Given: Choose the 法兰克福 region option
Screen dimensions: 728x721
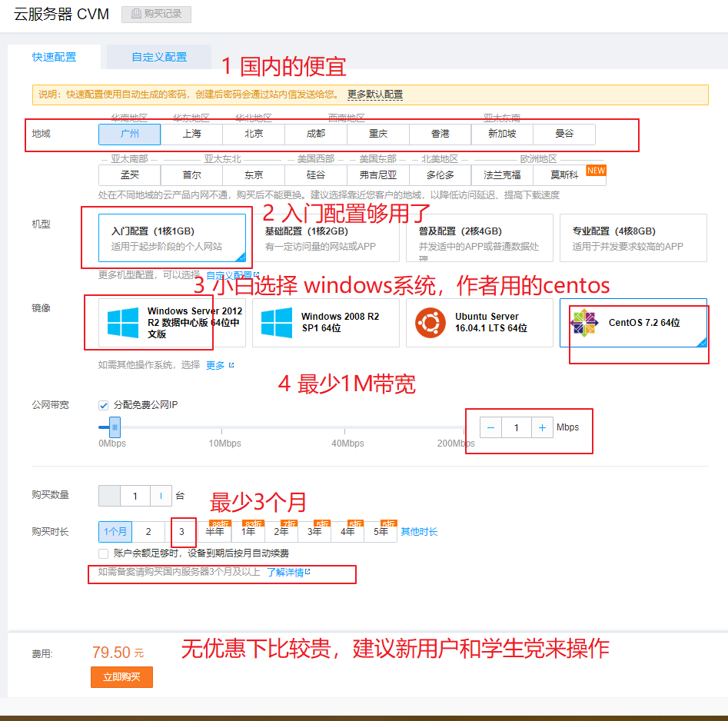Looking at the screenshot, I should (502, 175).
